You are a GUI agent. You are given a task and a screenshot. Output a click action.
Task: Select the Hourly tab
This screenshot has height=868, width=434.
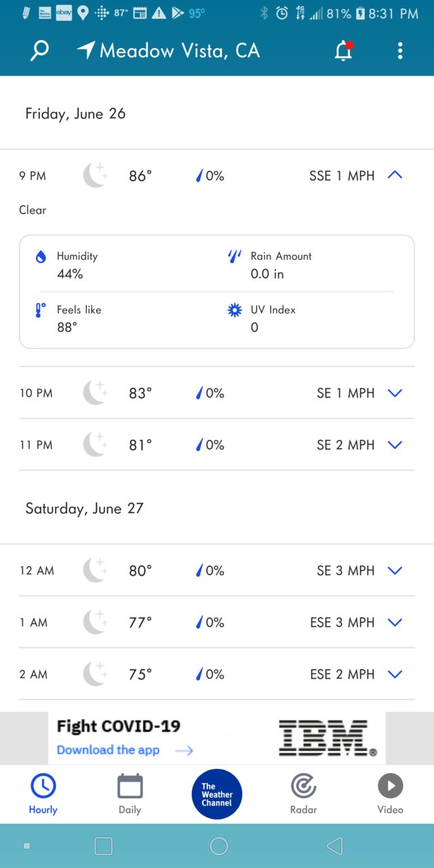coord(43,794)
